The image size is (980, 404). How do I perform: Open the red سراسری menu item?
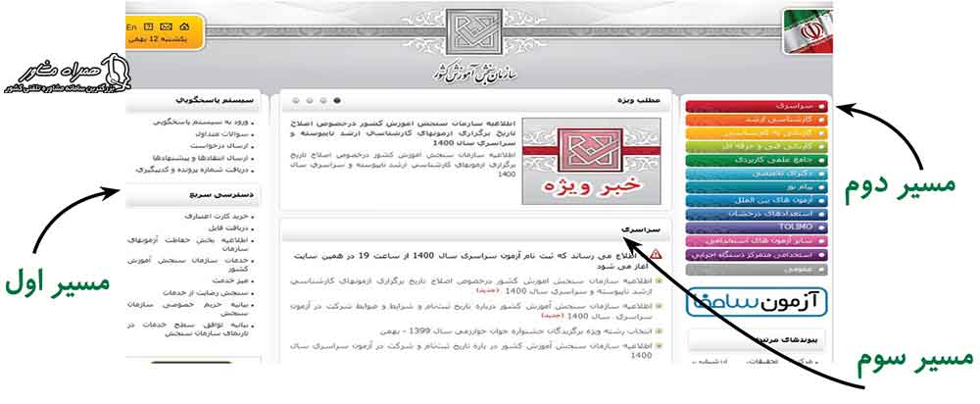[757, 107]
